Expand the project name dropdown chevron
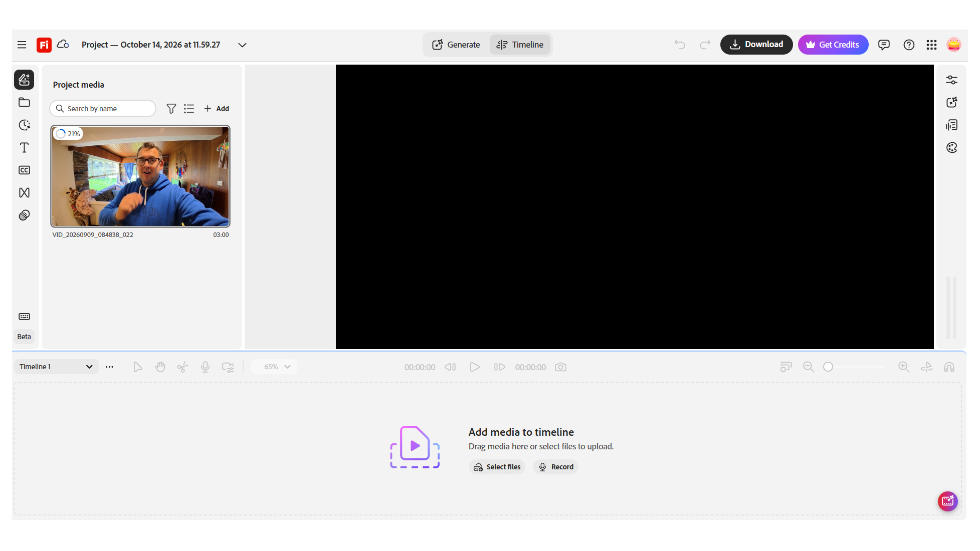This screenshot has height=551, width=980. click(242, 45)
